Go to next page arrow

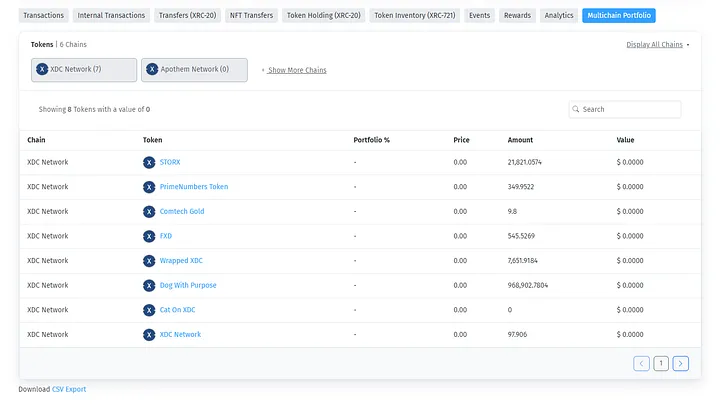pyautogui.click(x=680, y=364)
